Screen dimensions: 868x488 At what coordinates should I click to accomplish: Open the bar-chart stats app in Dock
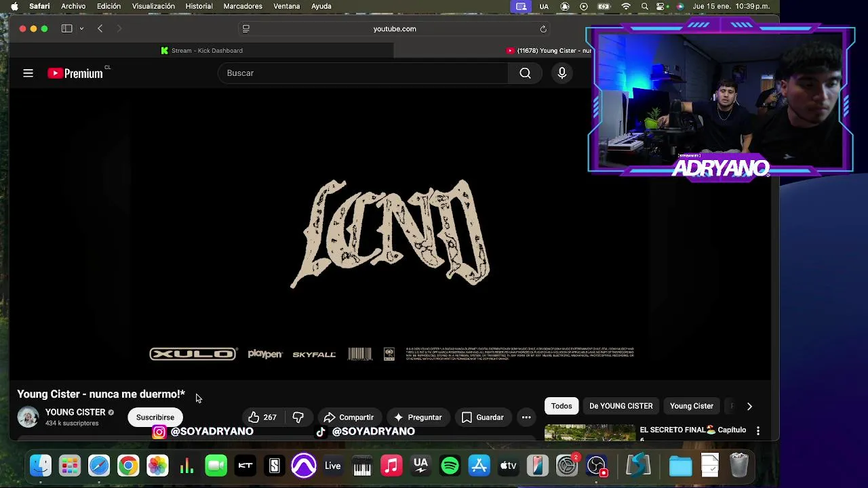(186, 466)
